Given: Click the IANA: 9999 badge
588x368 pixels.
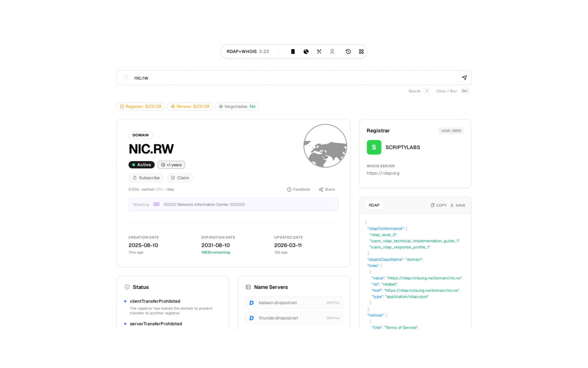Looking at the screenshot, I should [451, 131].
